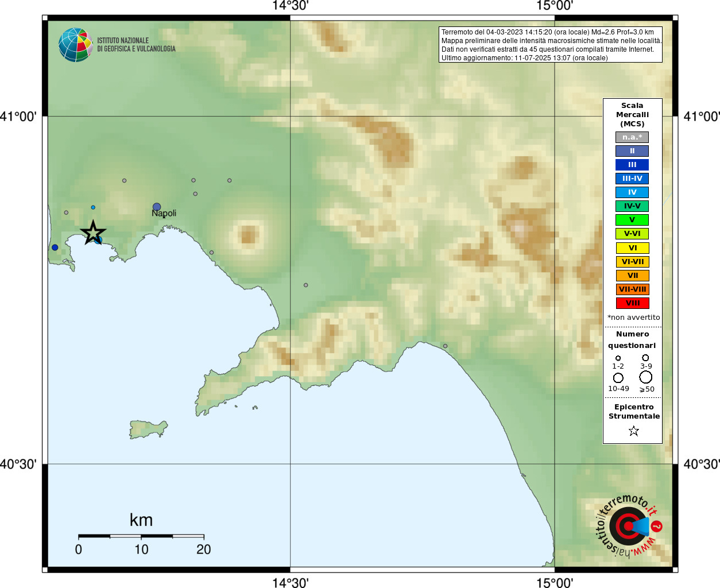
Task: Select the blue III-IV intensity swatch
Action: [632, 179]
